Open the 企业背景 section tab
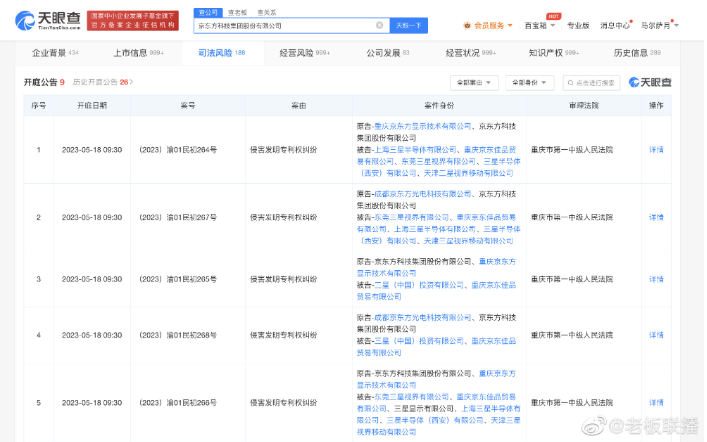This screenshot has width=707, height=442. pos(55,53)
